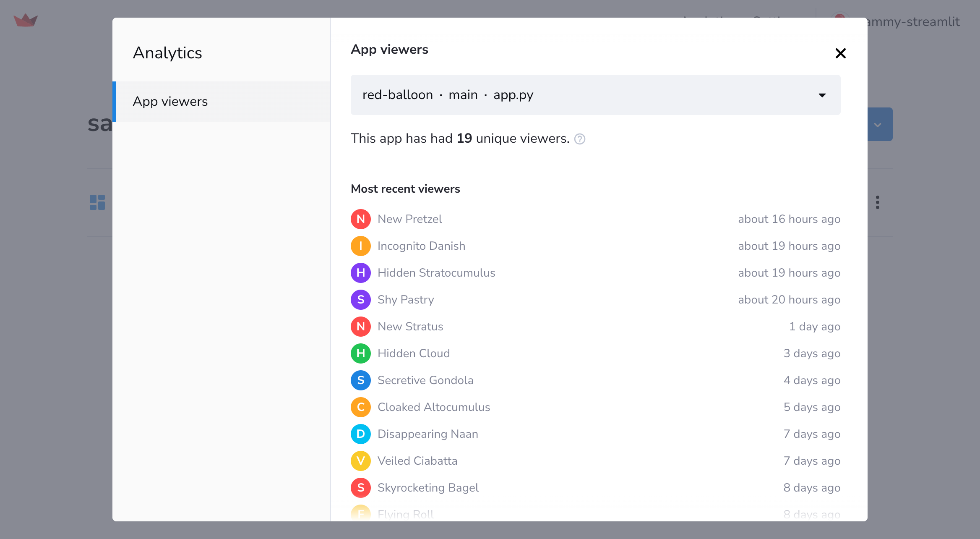
Task: Expand the blue button chevron dropdown
Action: [878, 125]
